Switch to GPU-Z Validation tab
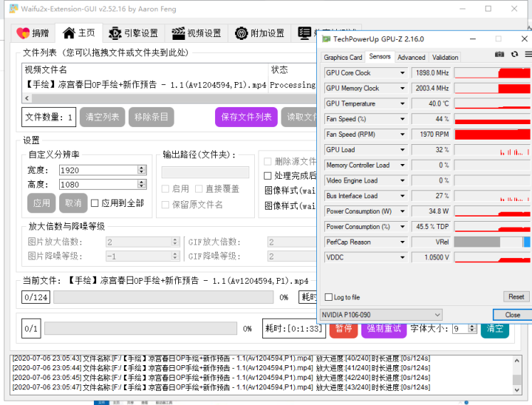This screenshot has height=405, width=532. [445, 58]
